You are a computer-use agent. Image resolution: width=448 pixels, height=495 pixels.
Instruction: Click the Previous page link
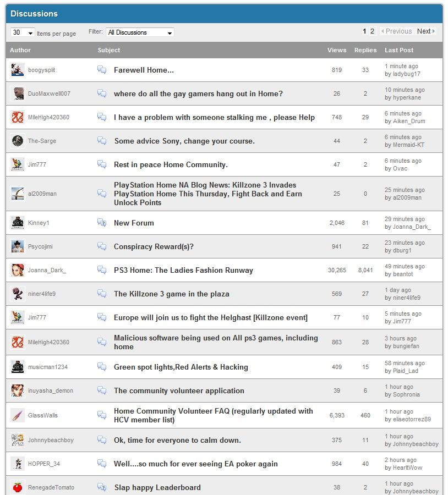tap(396, 31)
